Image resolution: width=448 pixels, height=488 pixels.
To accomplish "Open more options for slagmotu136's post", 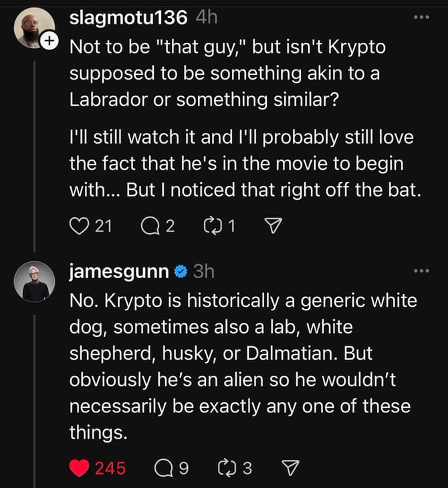I will (x=421, y=17).
